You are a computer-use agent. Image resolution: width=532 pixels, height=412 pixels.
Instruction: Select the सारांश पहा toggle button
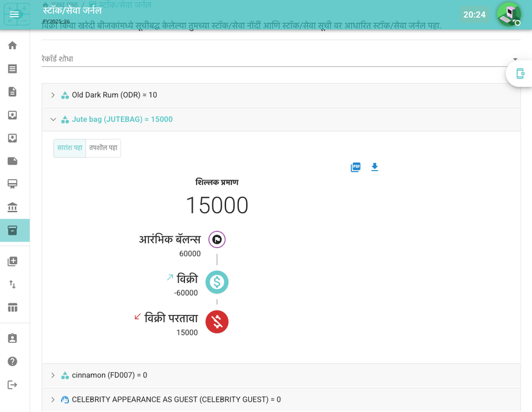69,148
